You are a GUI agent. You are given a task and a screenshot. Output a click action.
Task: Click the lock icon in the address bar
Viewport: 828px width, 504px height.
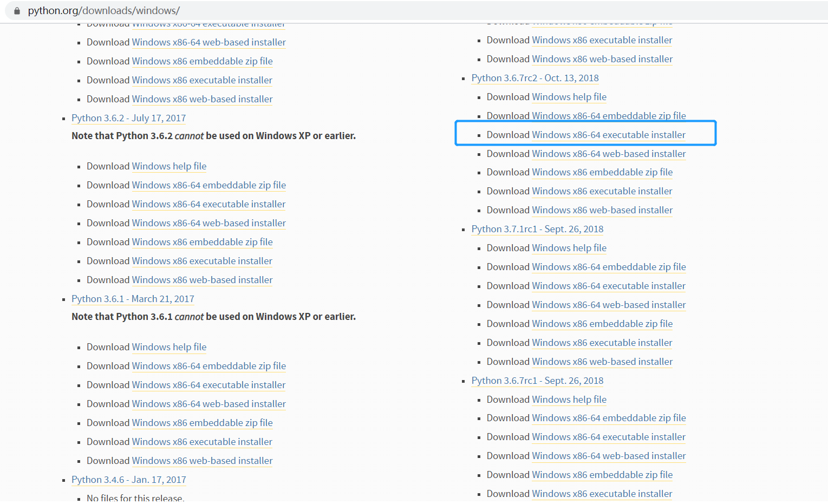coord(17,11)
